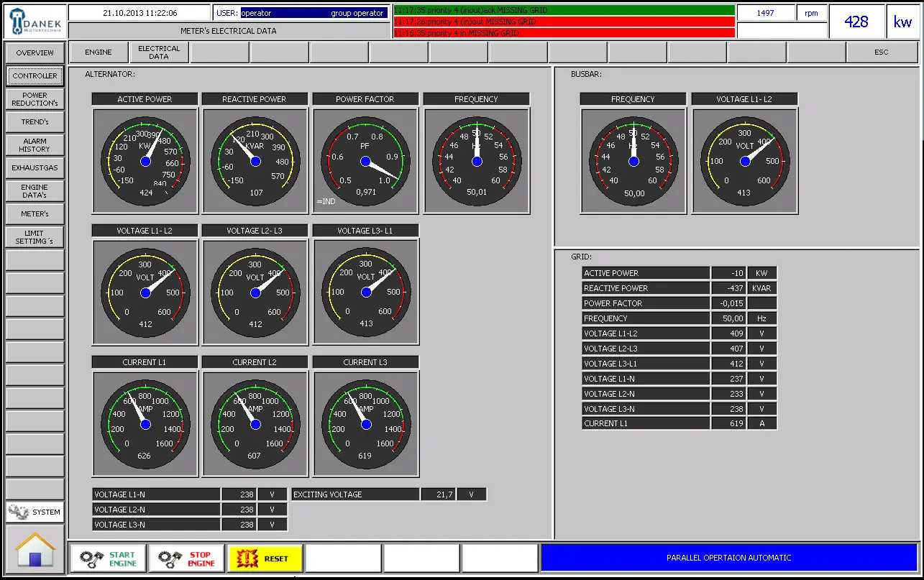The width and height of the screenshot is (924, 580).
Task: Select the ELECTRICAL DATA tab
Action: [157, 52]
